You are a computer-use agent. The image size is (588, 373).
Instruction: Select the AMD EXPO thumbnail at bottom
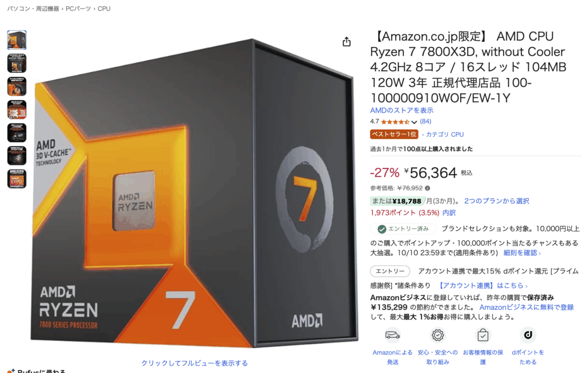[x=17, y=179]
